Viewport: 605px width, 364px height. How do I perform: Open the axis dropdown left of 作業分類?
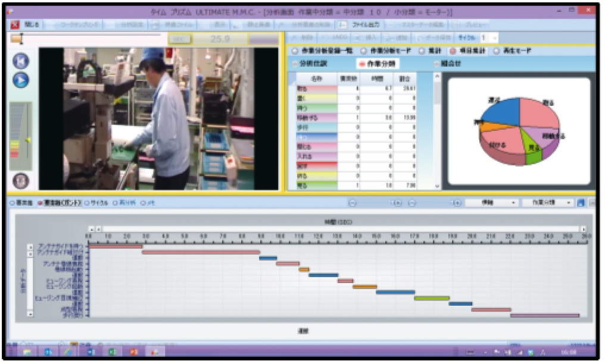491,203
